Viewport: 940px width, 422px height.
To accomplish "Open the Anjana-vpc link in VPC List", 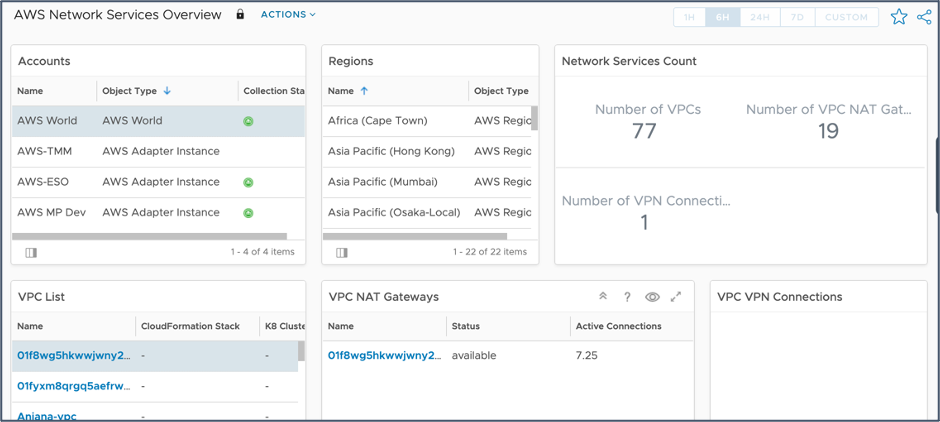I will [47, 416].
